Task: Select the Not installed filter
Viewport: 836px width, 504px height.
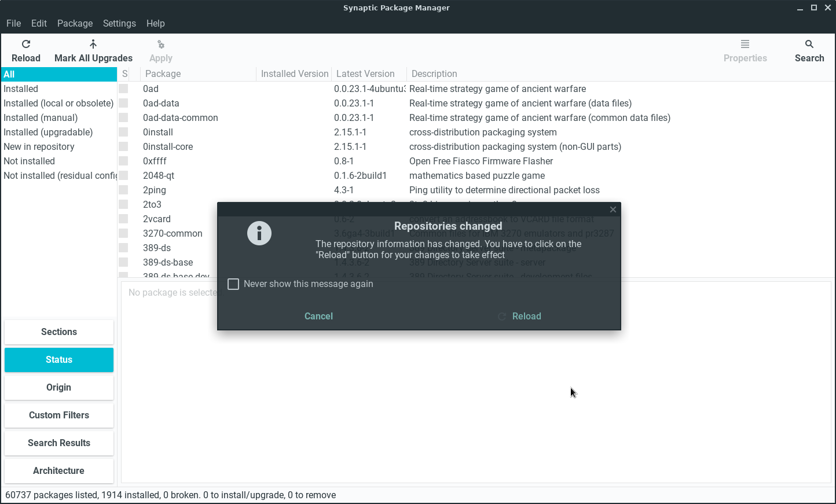Action: coord(59,161)
